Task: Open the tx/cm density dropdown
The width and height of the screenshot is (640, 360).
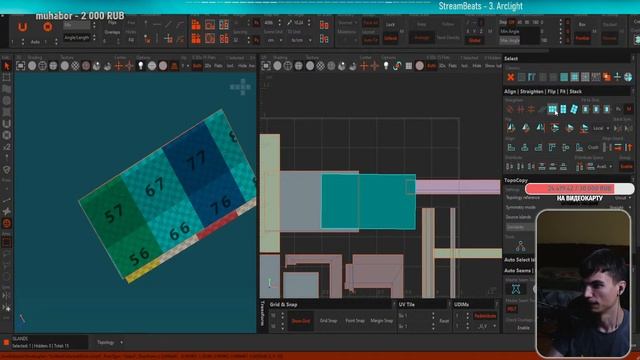Action: [299, 40]
